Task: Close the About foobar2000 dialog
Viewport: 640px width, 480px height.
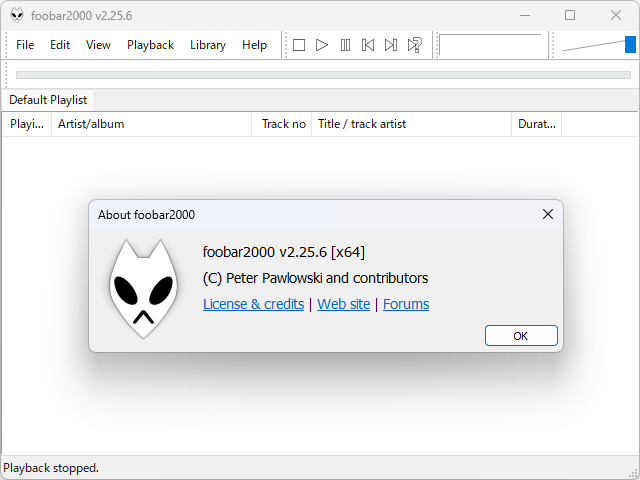Action: tap(548, 214)
